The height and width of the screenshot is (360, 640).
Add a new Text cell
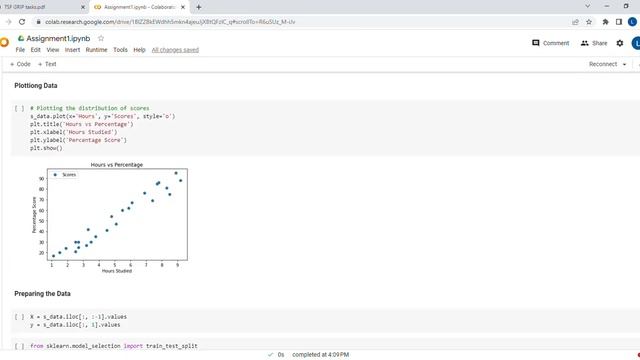click(x=47, y=64)
